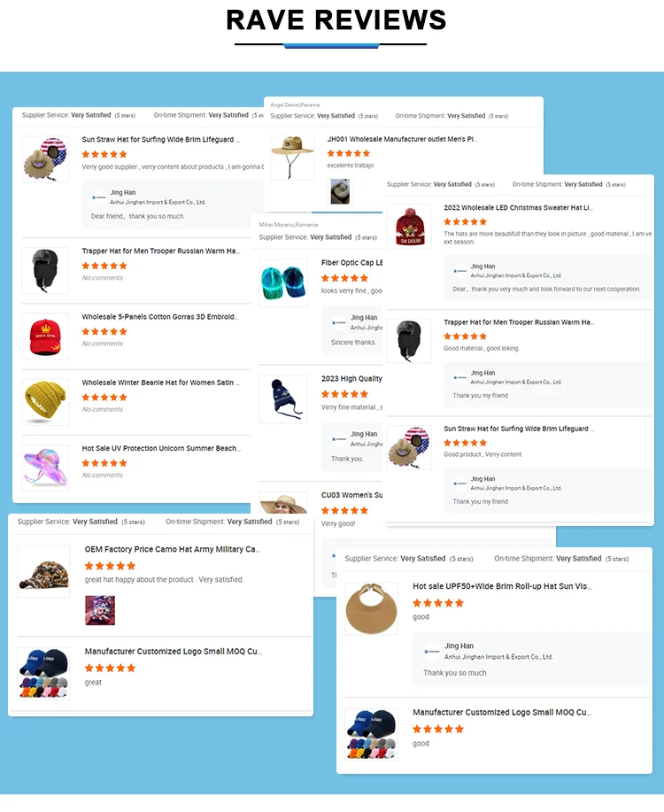Click star rating under 'Hot Sale UV Protection Unicorn' hat

coord(104,463)
